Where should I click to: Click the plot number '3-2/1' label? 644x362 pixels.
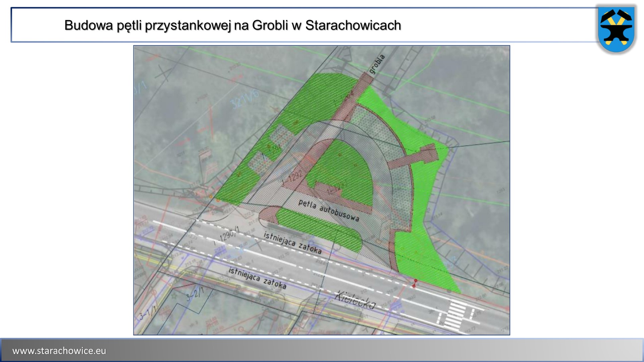(195, 294)
